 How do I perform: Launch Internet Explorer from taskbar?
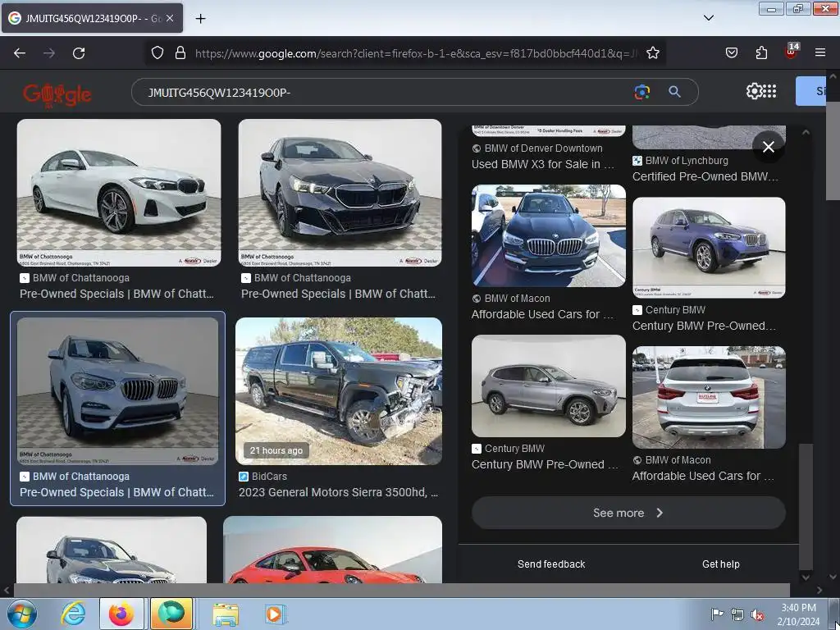(x=73, y=614)
